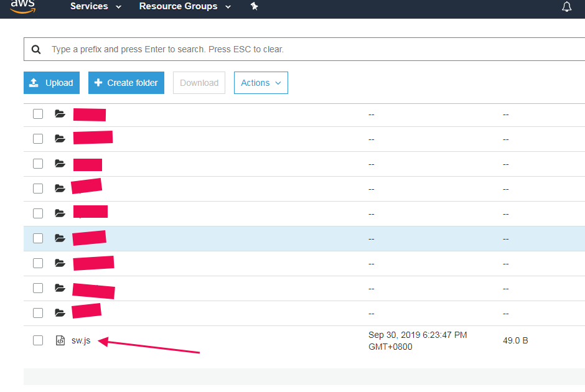Open the notifications bell icon

566,7
